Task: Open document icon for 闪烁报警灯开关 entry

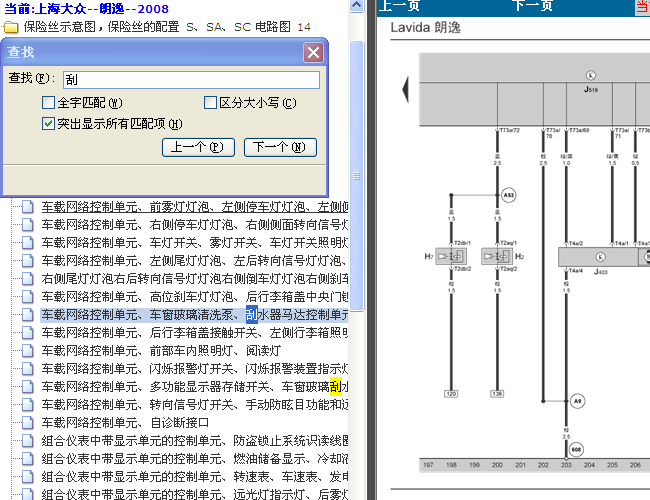Action: (x=28, y=369)
